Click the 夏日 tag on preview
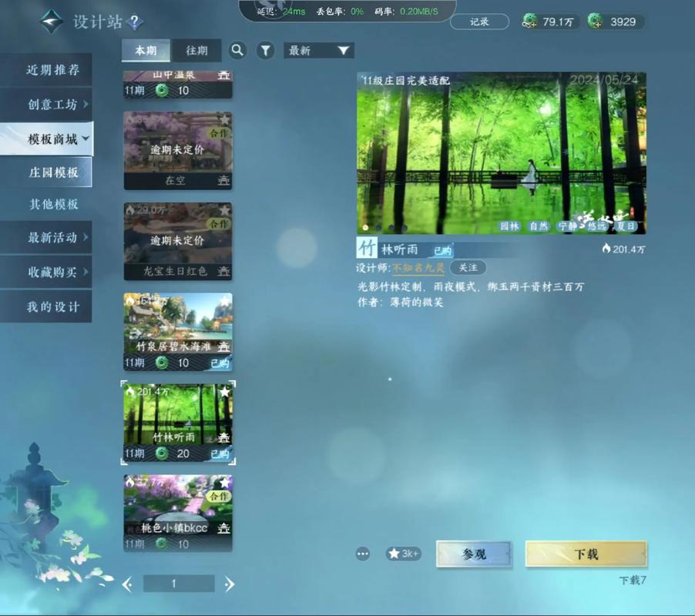The width and height of the screenshot is (695, 616). 626,226
